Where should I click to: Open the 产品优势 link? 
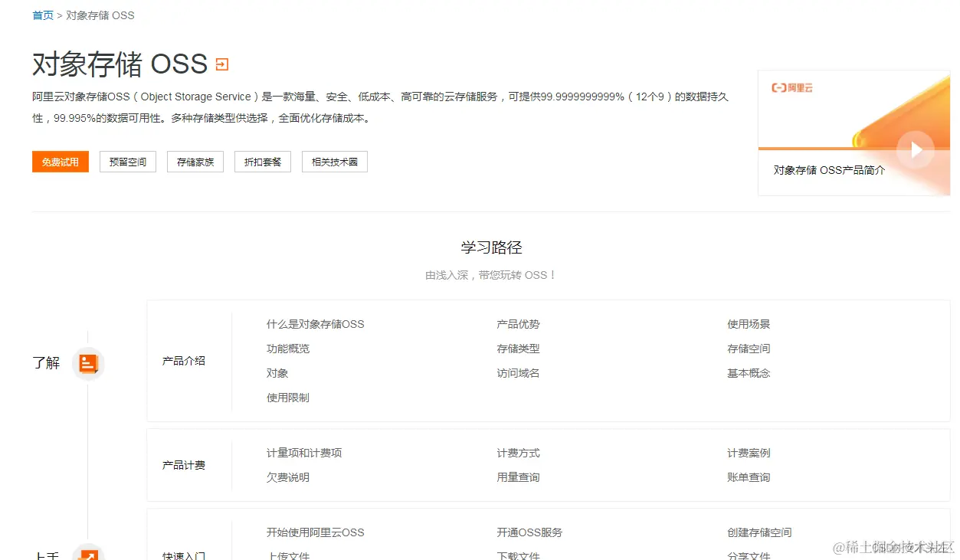click(x=518, y=324)
